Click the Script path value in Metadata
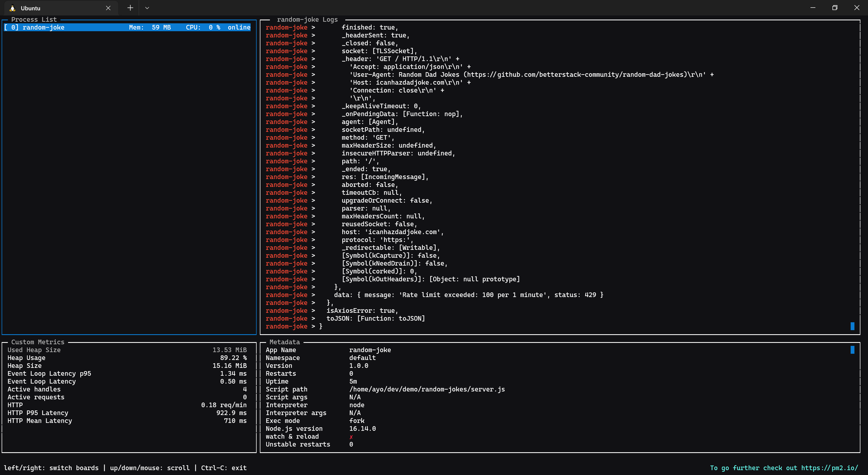Image resolution: width=868 pixels, height=475 pixels. coord(427,389)
